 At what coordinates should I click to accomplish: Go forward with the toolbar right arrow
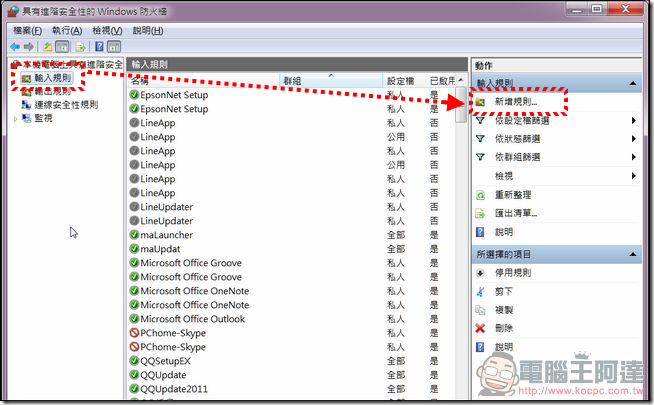click(29, 47)
